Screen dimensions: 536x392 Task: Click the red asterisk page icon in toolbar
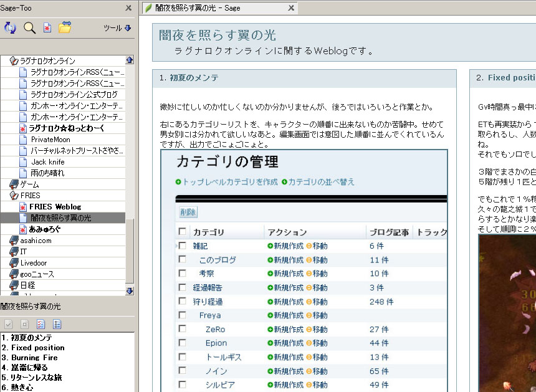pyautogui.click(x=47, y=27)
